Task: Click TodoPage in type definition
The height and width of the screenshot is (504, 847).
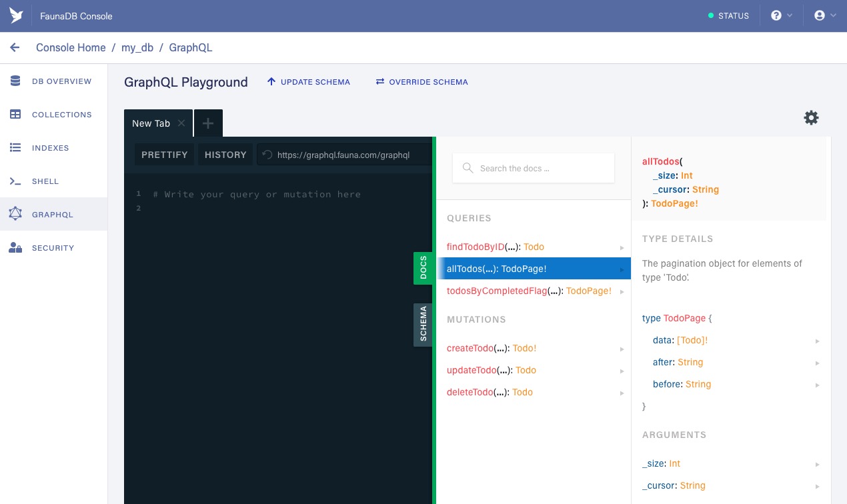Action: point(684,319)
